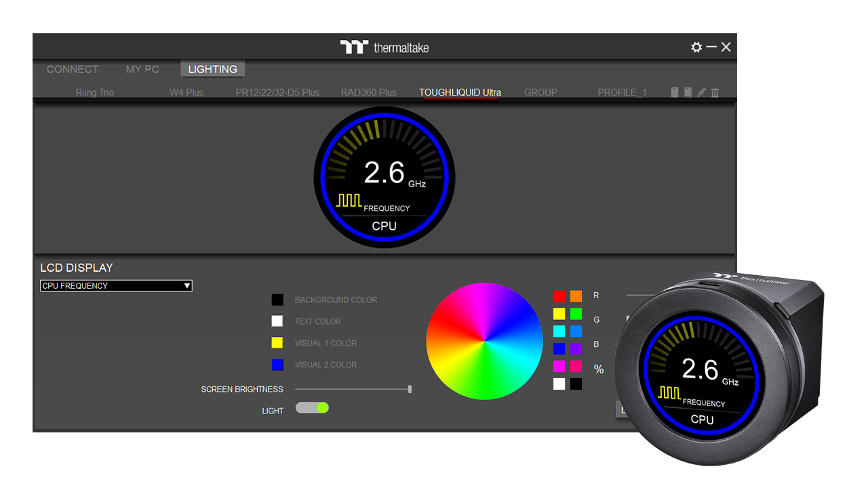Pick a hue on the color wheel
This screenshot has height=488, width=868.
pos(484,341)
